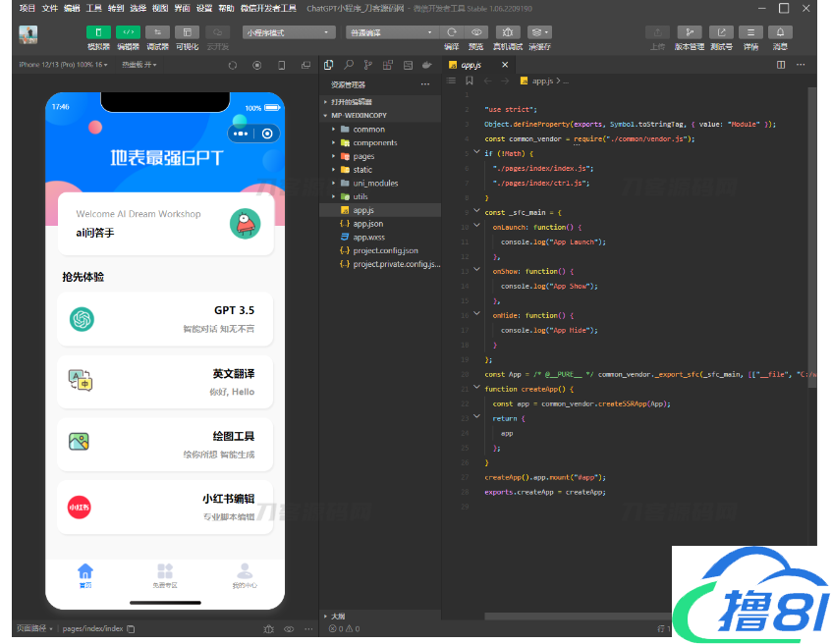Open the search magnifier in editor sidebar
The image size is (831, 644).
349,65
